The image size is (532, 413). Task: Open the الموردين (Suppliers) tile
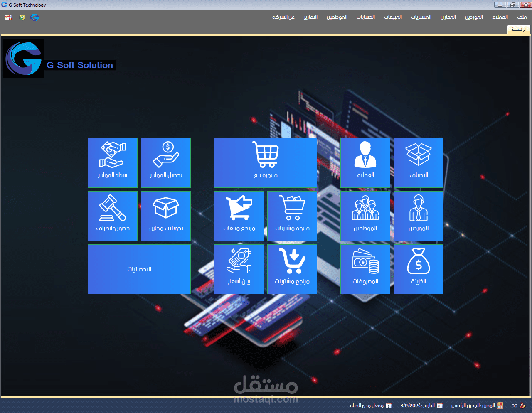pyautogui.click(x=419, y=216)
